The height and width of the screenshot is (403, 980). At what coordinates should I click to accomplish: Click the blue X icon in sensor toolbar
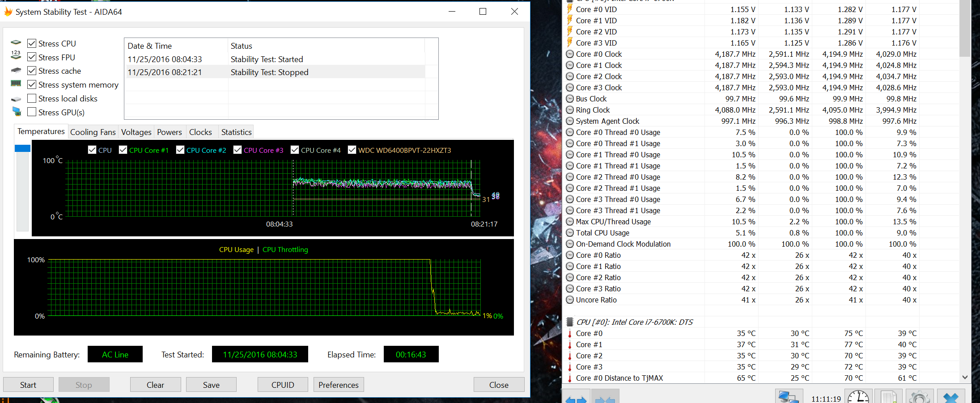(951, 397)
